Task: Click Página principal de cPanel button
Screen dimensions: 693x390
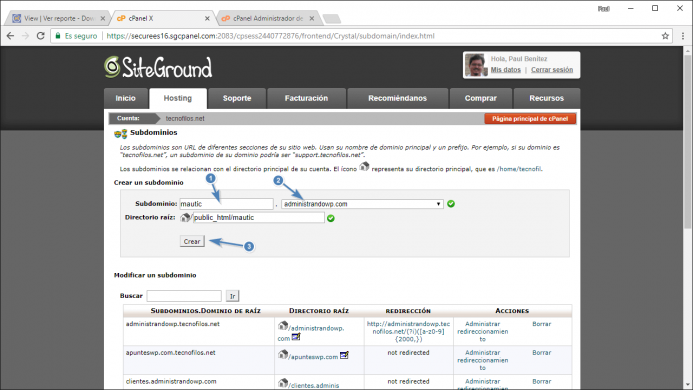Action: click(530, 119)
